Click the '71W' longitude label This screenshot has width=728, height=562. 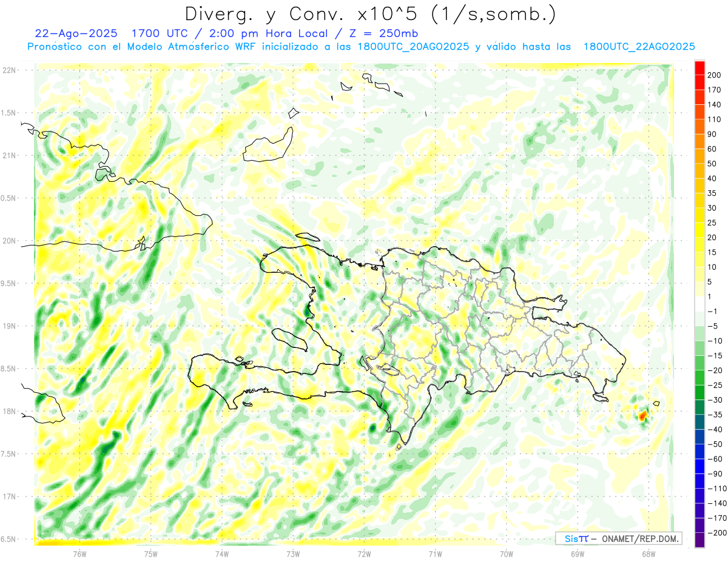point(435,553)
